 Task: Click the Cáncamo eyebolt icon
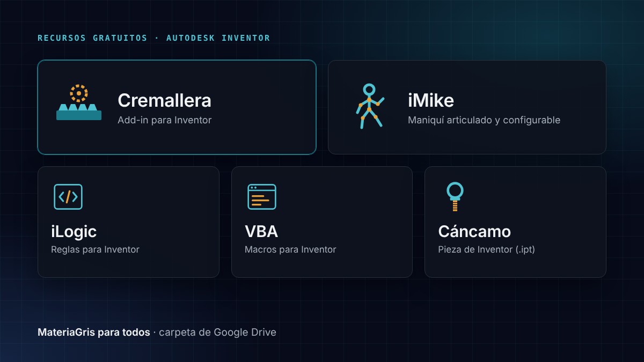coord(455,197)
